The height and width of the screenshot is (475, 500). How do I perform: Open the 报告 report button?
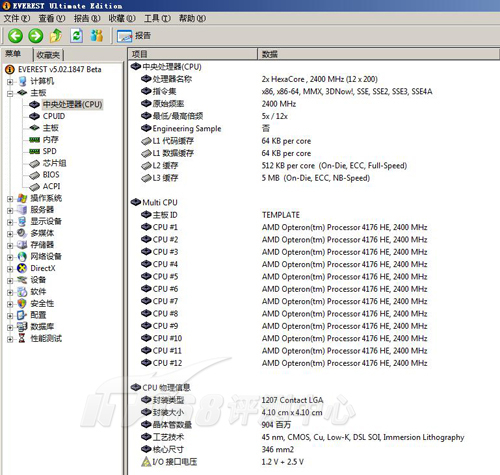click(134, 36)
